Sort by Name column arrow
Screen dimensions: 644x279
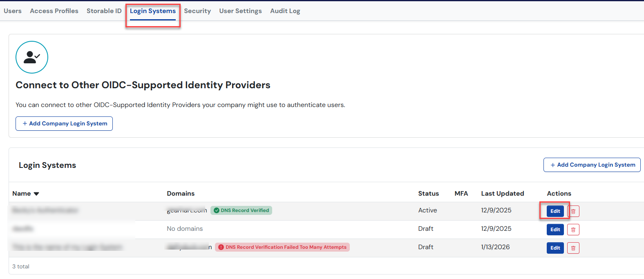click(36, 194)
